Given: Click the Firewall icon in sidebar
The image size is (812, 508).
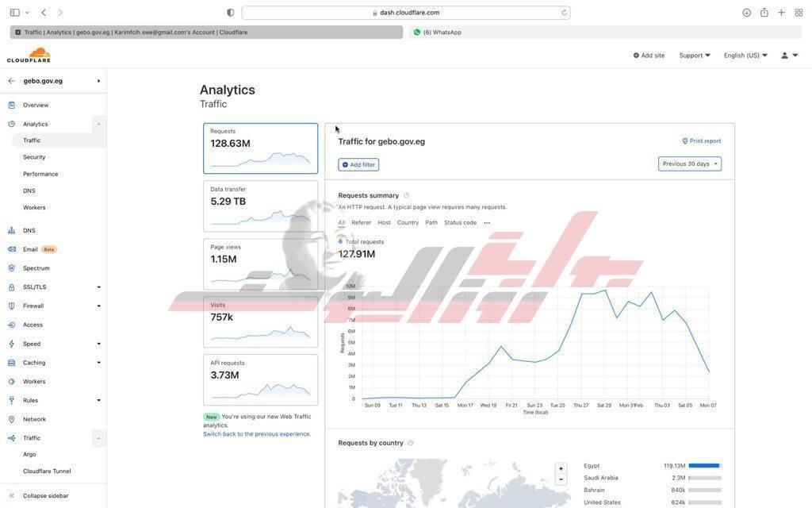Looking at the screenshot, I should [11, 306].
